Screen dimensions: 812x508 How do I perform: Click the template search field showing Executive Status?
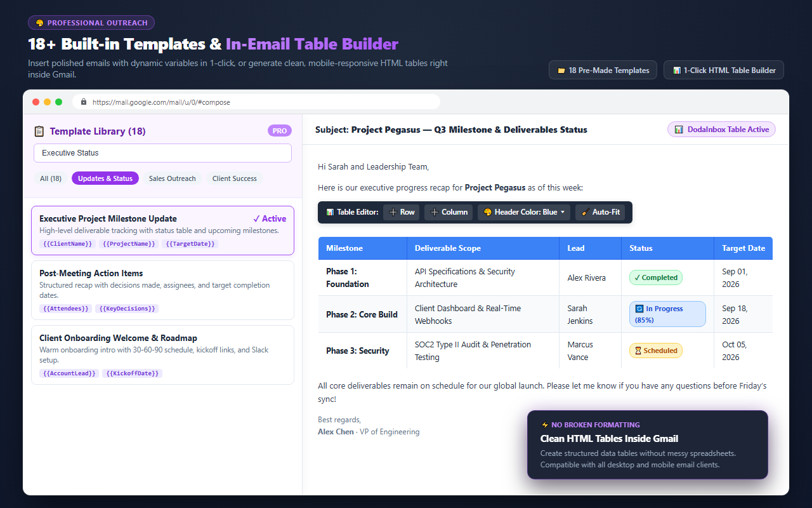[162, 153]
